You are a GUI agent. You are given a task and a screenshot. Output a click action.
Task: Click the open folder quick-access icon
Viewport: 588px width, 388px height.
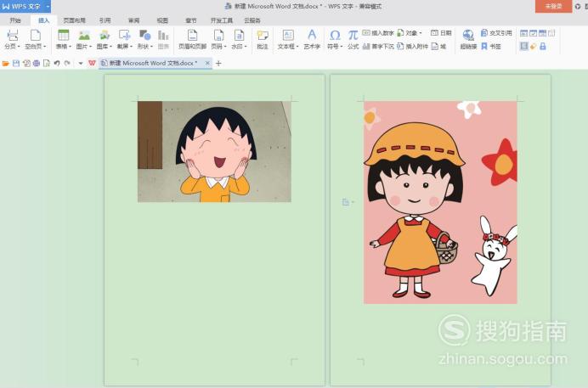click(x=6, y=64)
